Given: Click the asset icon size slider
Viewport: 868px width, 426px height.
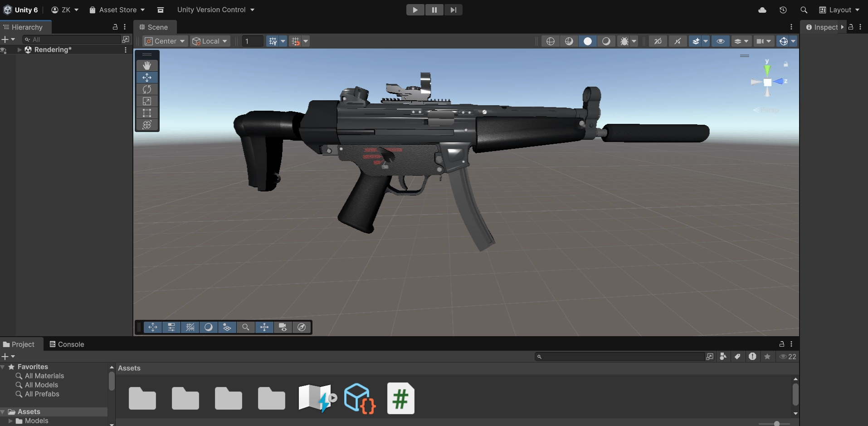Looking at the screenshot, I should pos(776,423).
